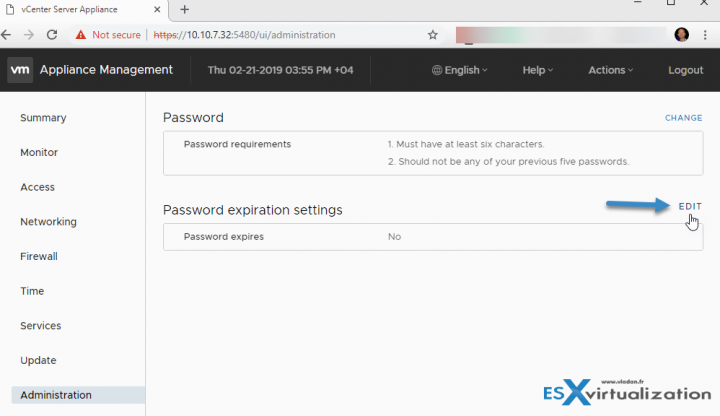Open the Firewall section
This screenshot has height=416, width=720.
click(39, 256)
